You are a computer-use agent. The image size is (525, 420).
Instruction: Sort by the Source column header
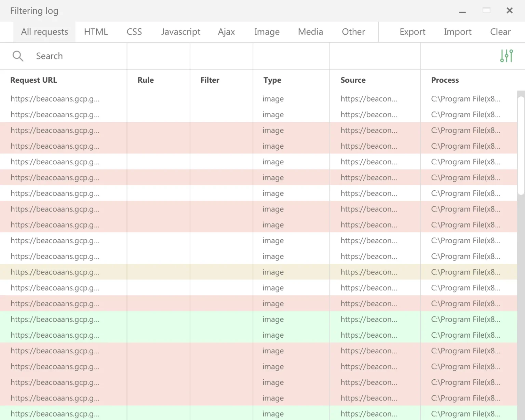pyautogui.click(x=353, y=80)
